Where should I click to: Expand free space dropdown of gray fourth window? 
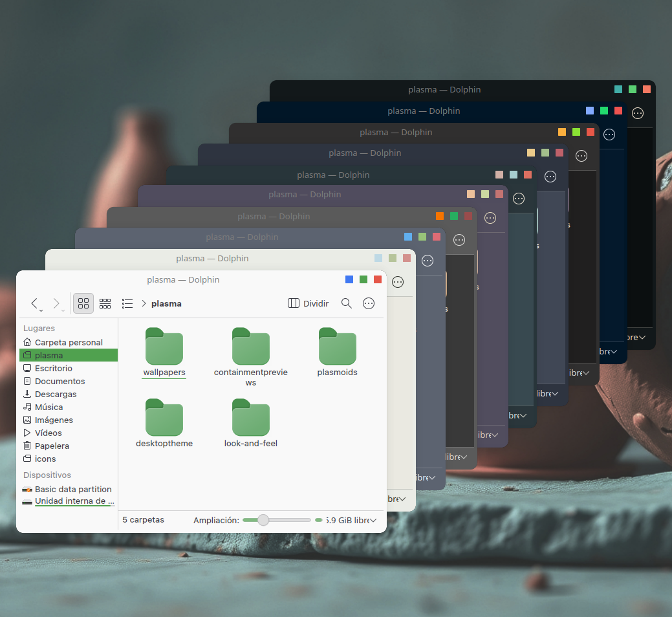463,457
